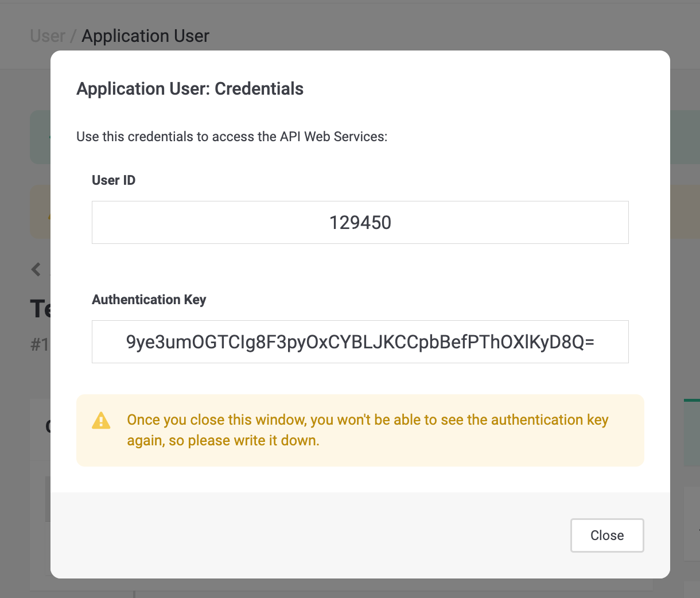
Task: Click the Application User: Credentials dialog title
Action: pos(190,89)
